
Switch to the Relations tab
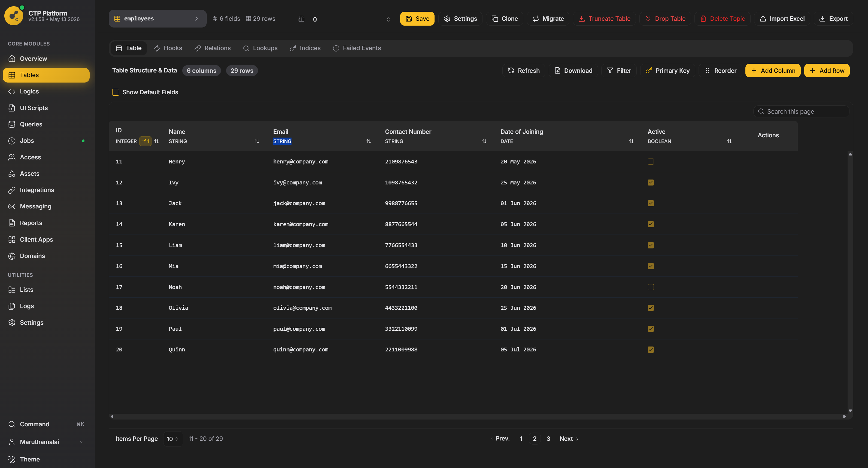[213, 48]
